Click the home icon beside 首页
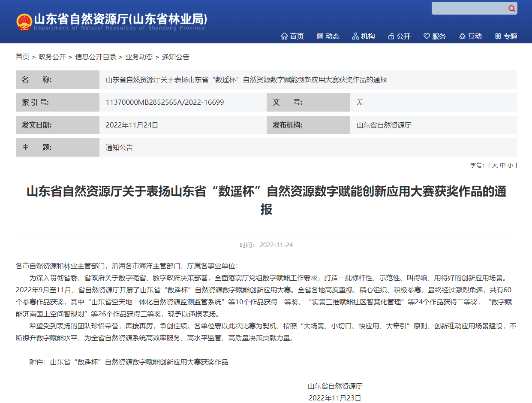The height and width of the screenshot is (403, 532). (x=284, y=36)
